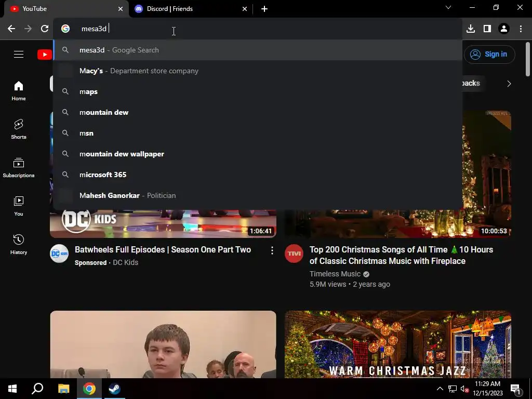Open options menu for Batwheels video
The width and height of the screenshot is (532, 399).
272,251
